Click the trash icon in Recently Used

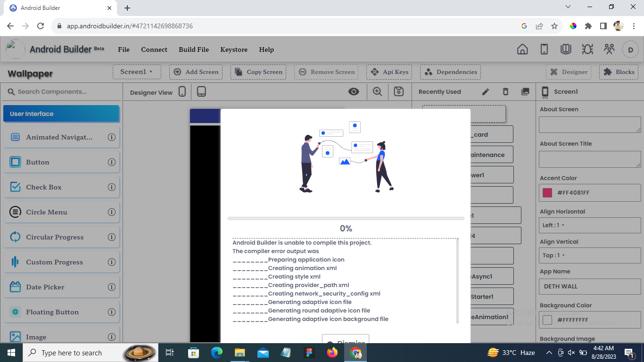[505, 92]
